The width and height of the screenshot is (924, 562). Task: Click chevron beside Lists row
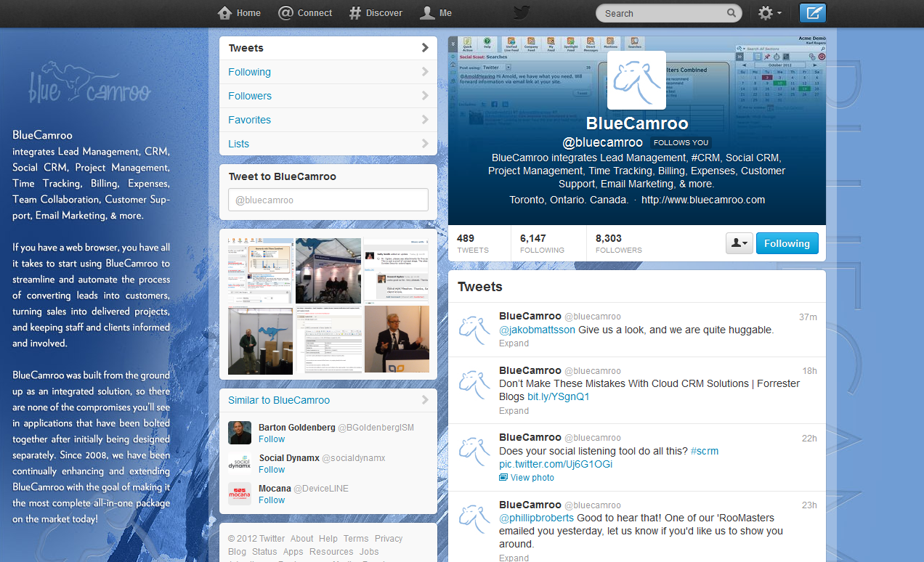pos(425,144)
